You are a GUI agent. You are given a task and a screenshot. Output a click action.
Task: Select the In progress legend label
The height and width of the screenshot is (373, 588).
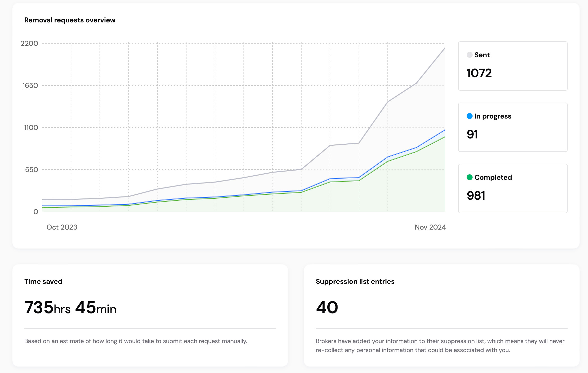click(x=493, y=116)
